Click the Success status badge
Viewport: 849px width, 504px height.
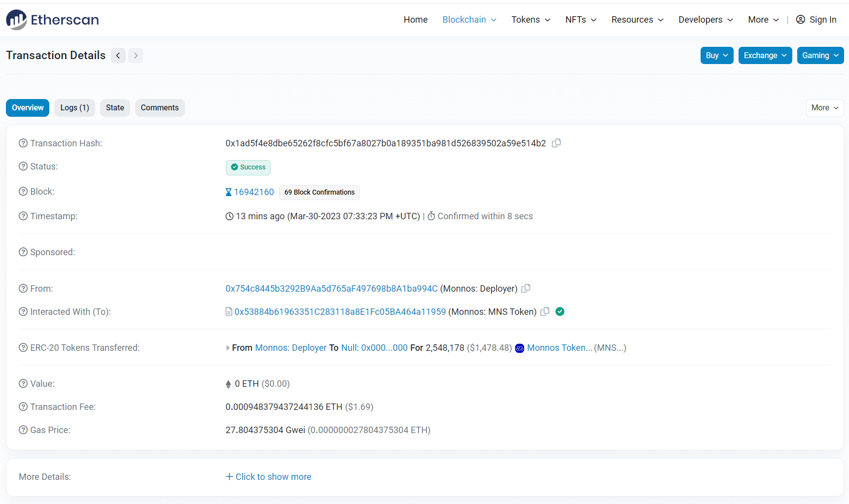(x=248, y=168)
